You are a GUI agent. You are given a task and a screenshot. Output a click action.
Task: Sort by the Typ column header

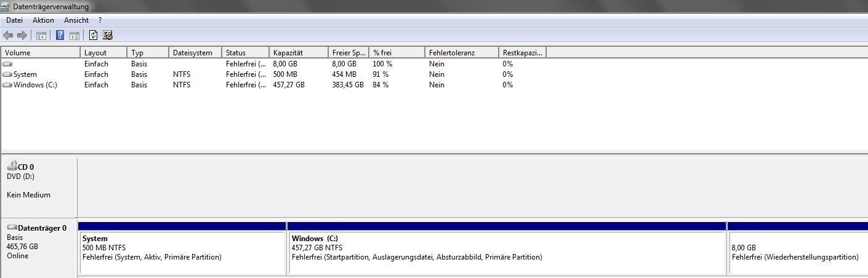pos(148,53)
